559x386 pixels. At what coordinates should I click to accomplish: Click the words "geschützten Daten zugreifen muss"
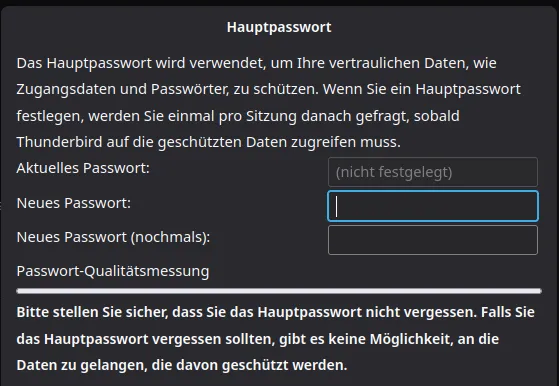pyautogui.click(x=279, y=142)
